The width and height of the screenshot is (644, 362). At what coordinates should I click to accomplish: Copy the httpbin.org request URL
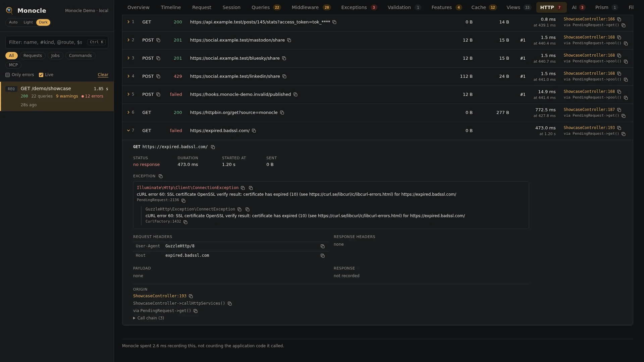(282, 113)
